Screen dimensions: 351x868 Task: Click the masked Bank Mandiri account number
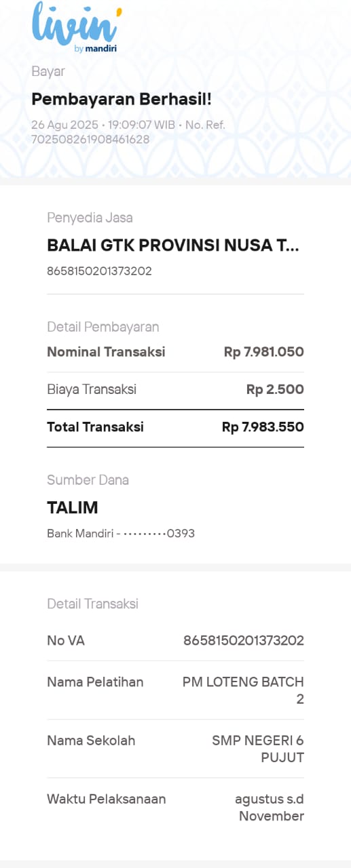pyautogui.click(x=121, y=534)
